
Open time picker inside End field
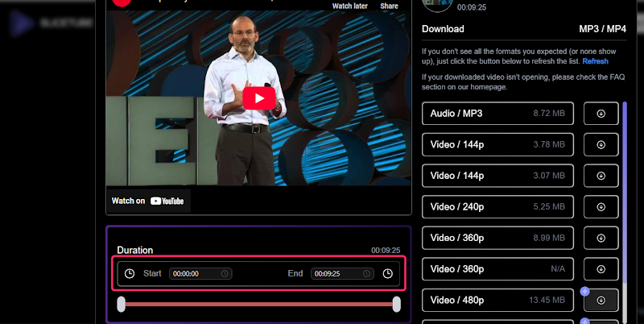(x=366, y=273)
